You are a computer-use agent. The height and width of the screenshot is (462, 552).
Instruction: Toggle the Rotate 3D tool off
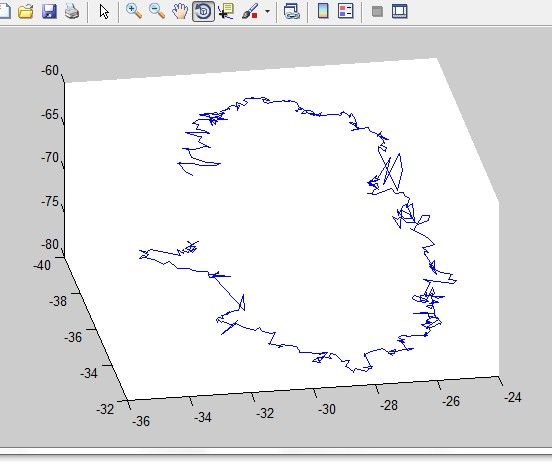203,11
